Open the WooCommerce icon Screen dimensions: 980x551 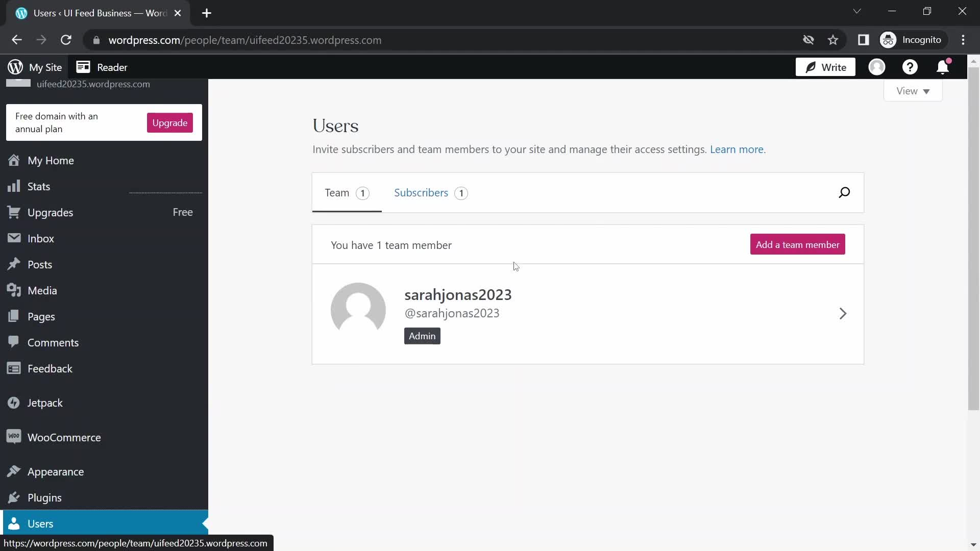(14, 437)
